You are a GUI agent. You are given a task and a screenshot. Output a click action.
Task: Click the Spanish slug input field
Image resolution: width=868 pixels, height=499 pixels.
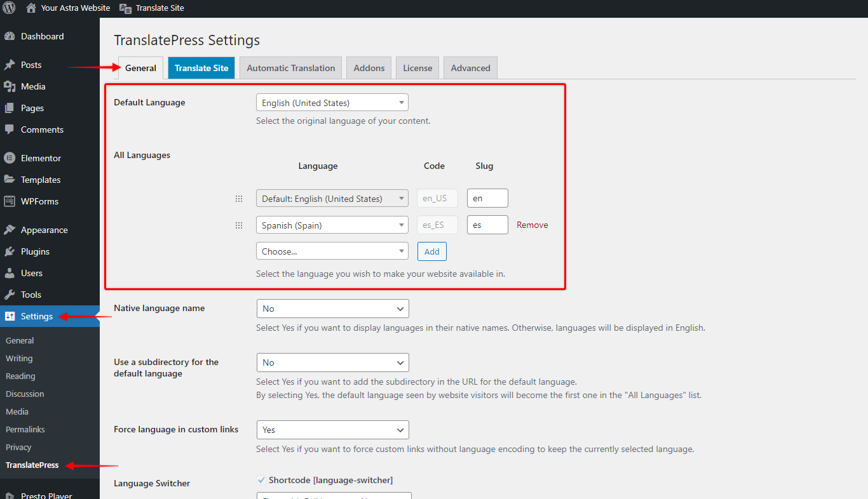pyautogui.click(x=487, y=225)
